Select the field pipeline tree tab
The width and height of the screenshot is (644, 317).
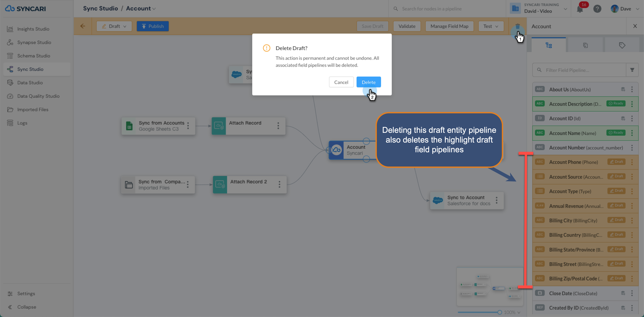click(x=549, y=45)
